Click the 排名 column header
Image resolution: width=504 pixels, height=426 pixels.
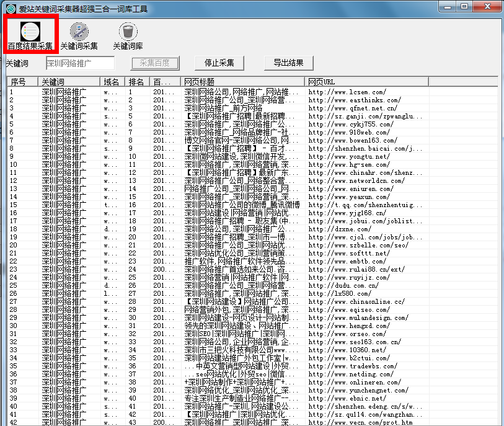coord(137,82)
